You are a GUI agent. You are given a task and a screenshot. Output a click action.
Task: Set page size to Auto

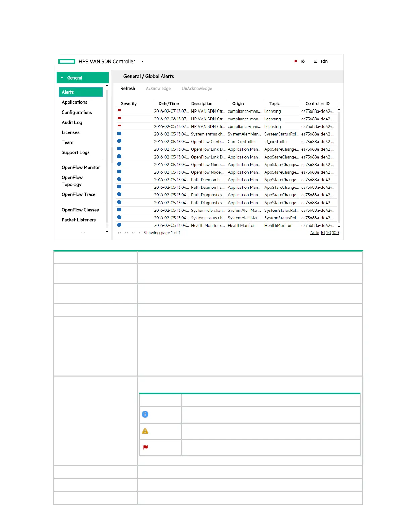click(x=315, y=233)
